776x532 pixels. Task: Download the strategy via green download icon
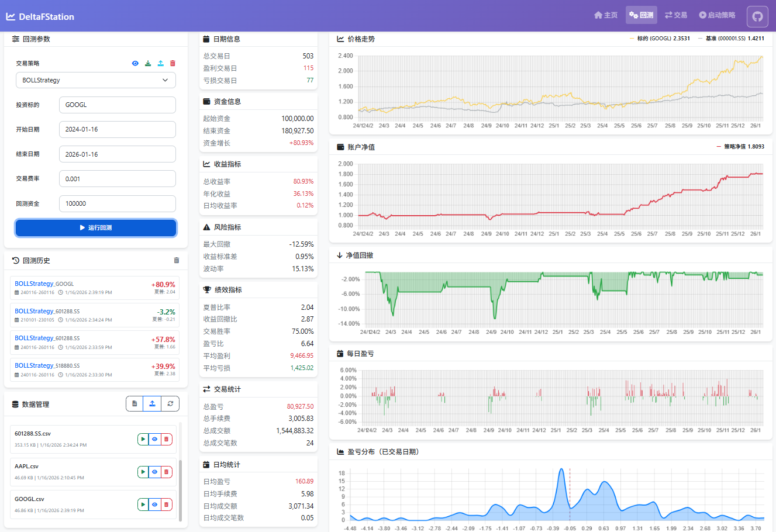pos(148,63)
